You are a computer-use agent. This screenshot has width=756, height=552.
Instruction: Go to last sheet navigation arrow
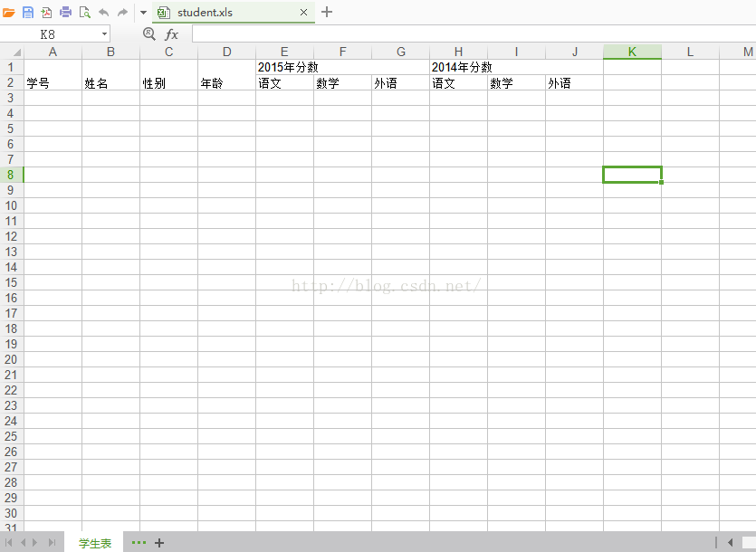(52, 542)
